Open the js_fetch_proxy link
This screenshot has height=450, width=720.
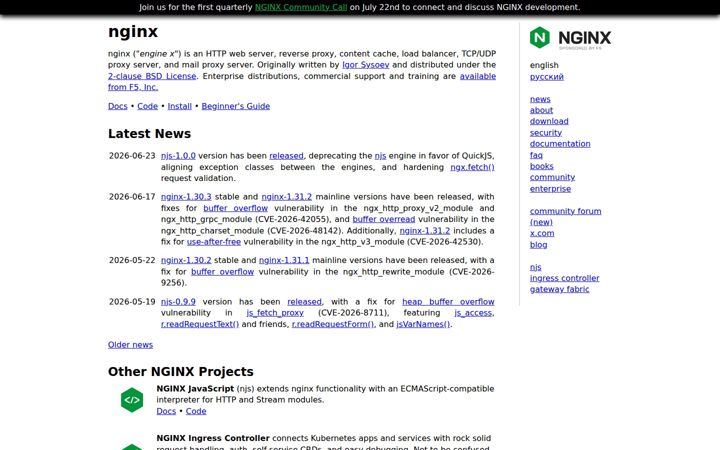pyautogui.click(x=275, y=313)
